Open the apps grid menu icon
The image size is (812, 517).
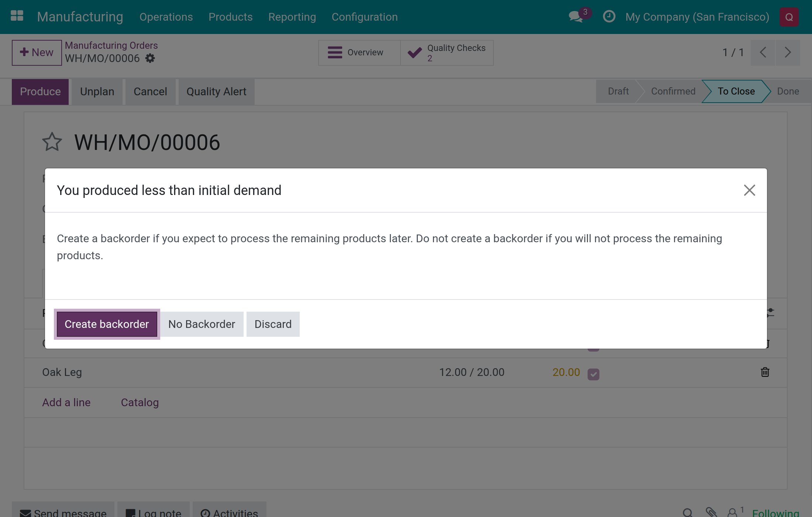17,17
